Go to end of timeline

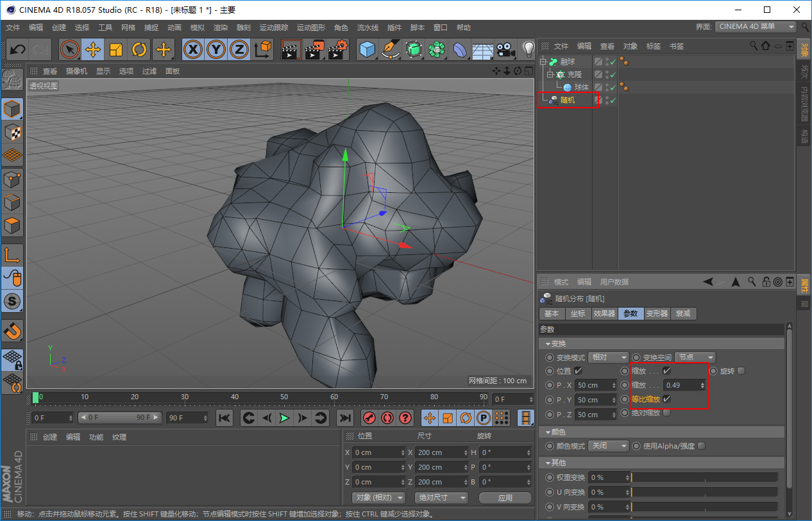click(x=345, y=418)
